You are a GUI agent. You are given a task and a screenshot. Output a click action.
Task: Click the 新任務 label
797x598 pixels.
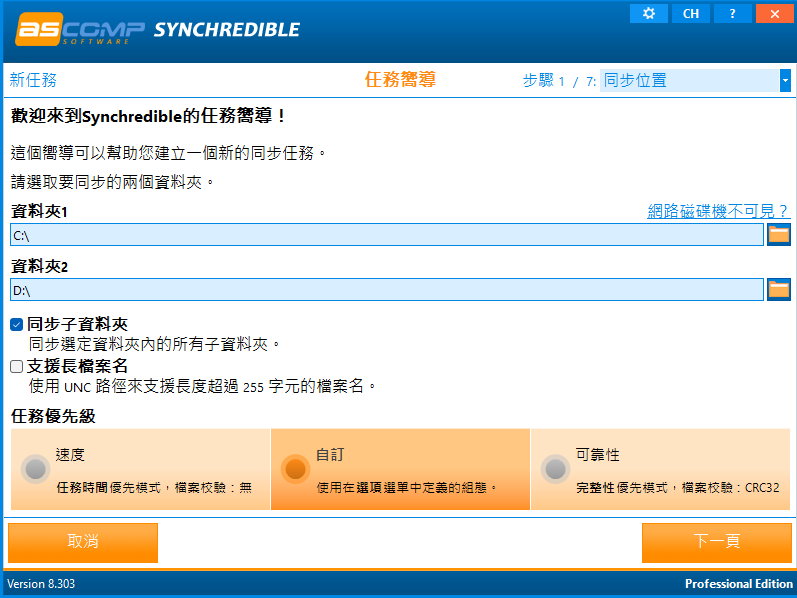click(33, 80)
